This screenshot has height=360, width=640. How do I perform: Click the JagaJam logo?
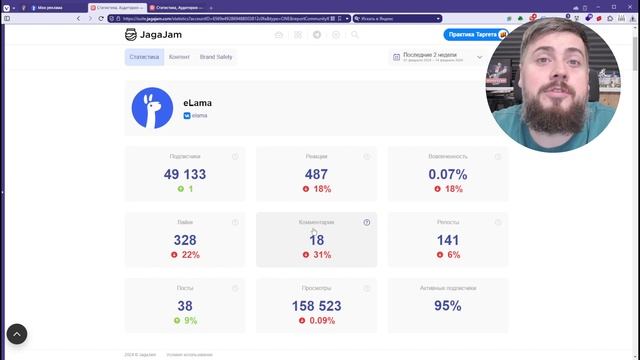153,35
